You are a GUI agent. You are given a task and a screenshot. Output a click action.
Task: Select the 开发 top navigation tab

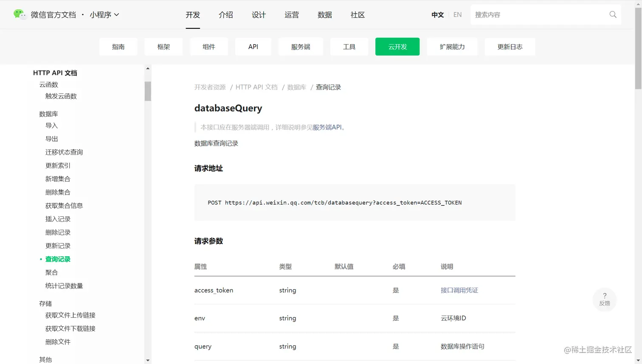point(193,15)
